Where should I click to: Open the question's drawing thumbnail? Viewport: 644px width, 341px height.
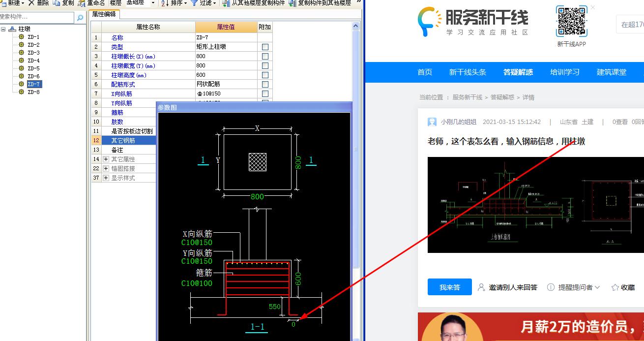click(536, 205)
